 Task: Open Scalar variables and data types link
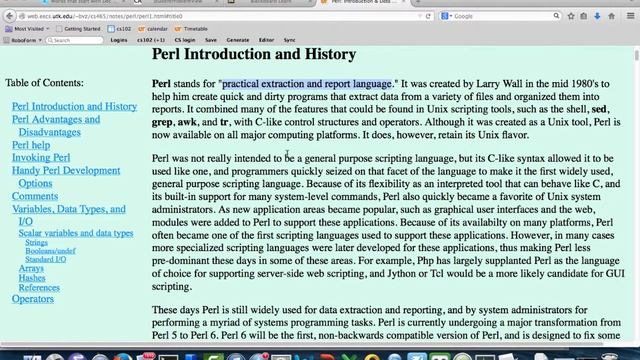76,233
